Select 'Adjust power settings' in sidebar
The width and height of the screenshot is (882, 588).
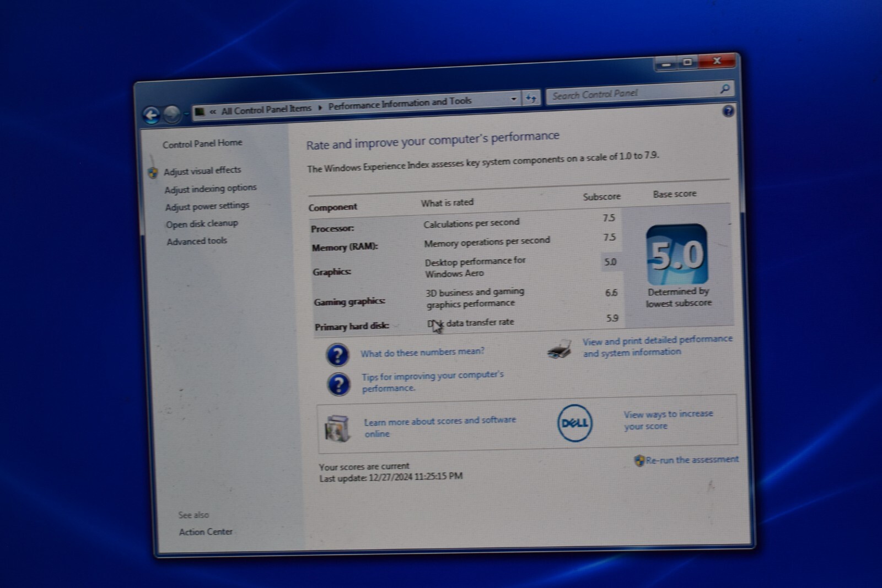(207, 206)
